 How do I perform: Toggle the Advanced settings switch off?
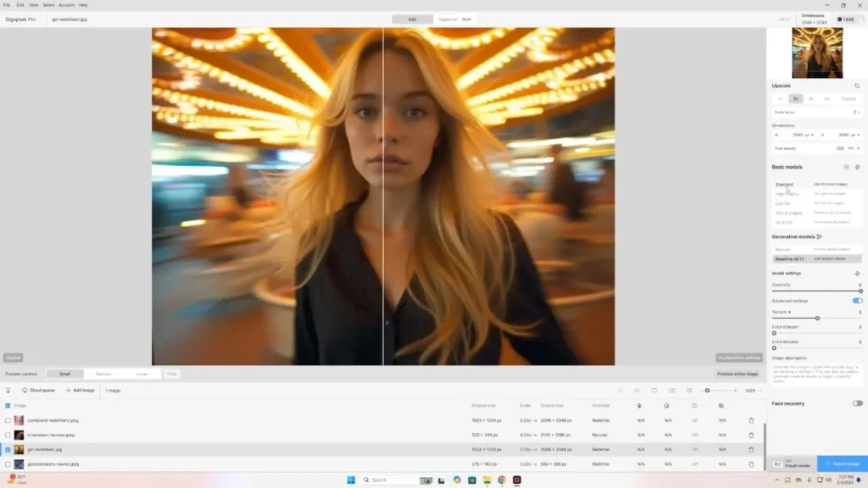point(857,301)
